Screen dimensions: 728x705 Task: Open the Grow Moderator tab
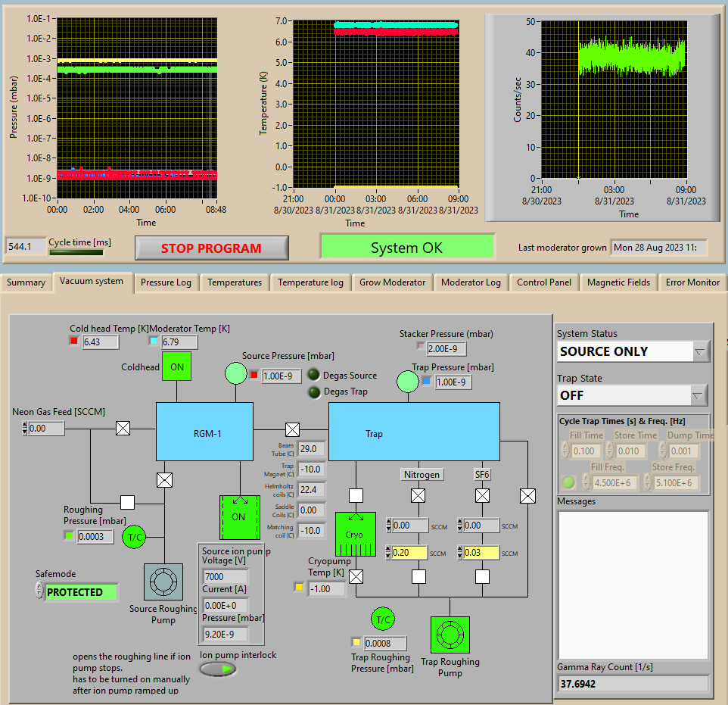pyautogui.click(x=392, y=282)
